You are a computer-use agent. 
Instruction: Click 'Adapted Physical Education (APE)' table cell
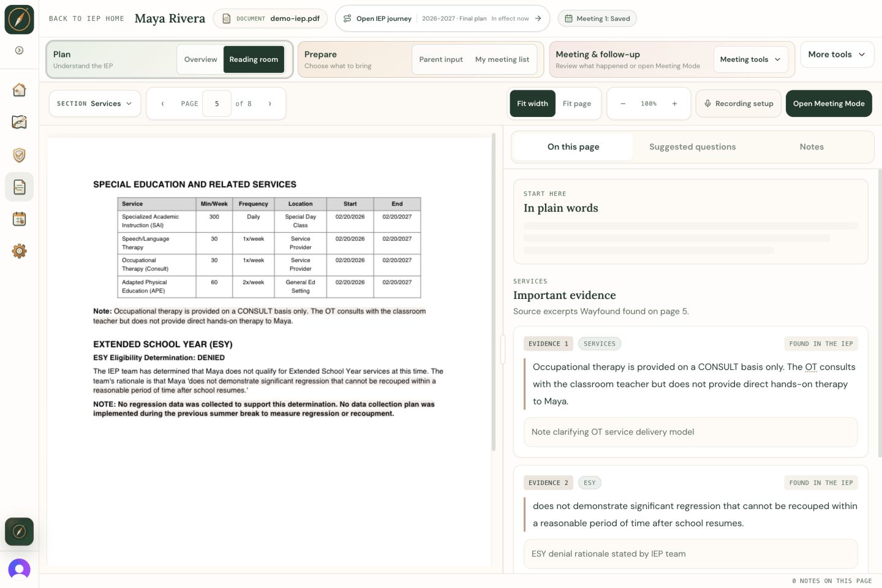click(x=157, y=287)
